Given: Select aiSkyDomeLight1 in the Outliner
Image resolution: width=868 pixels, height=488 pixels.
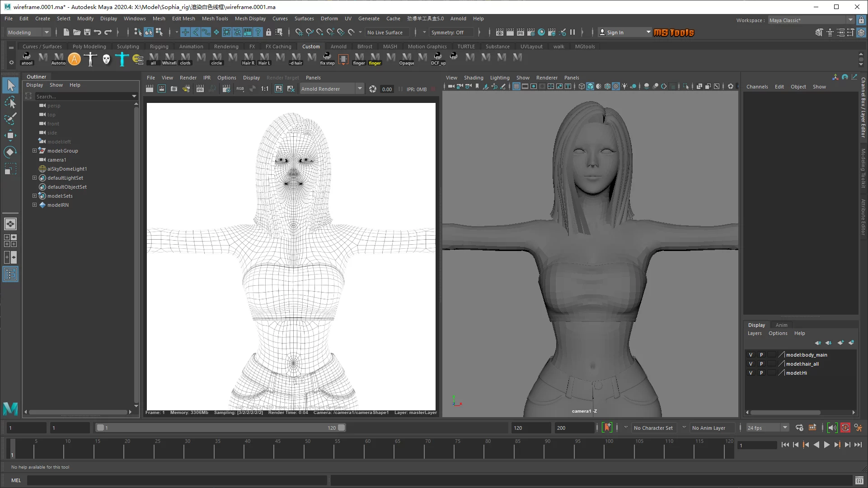Looking at the screenshot, I should (67, 169).
